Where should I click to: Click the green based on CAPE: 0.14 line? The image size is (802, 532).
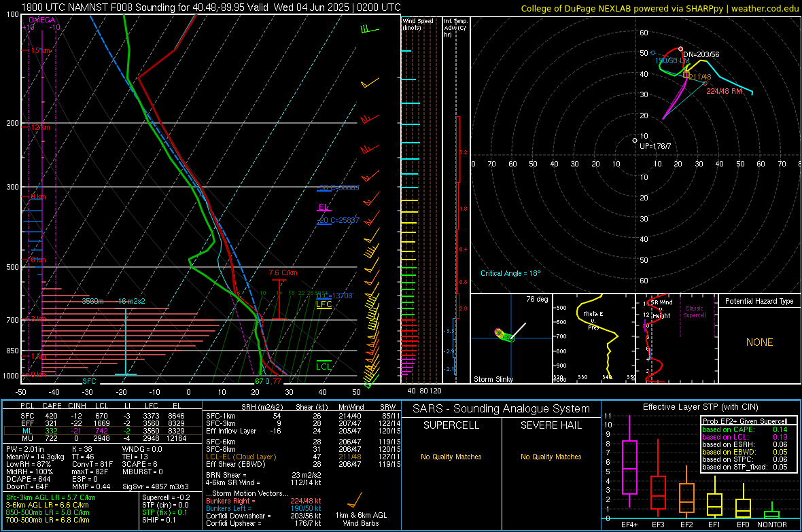(745, 429)
